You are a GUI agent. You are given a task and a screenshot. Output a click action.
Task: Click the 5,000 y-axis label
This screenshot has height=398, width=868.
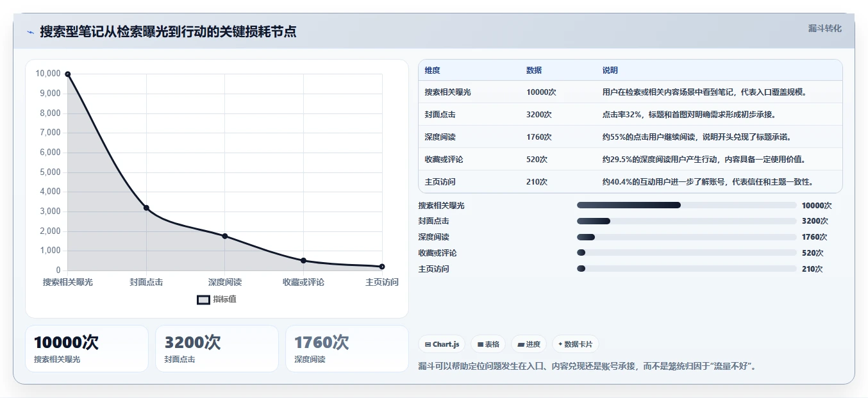(50, 172)
